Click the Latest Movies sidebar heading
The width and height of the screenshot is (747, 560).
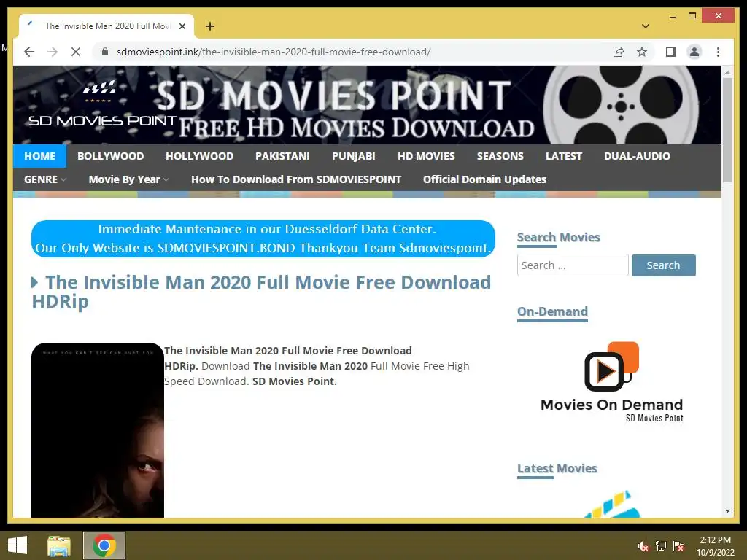(557, 469)
